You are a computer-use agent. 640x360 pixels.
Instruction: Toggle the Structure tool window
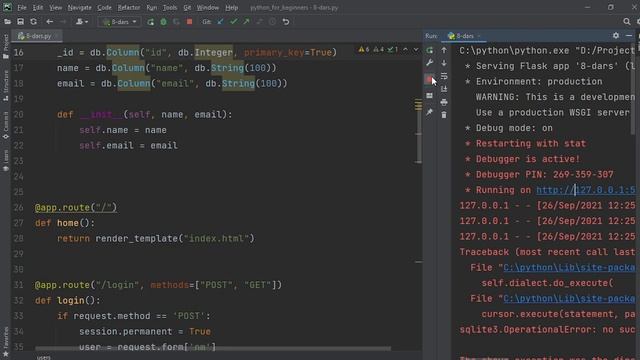[5, 85]
